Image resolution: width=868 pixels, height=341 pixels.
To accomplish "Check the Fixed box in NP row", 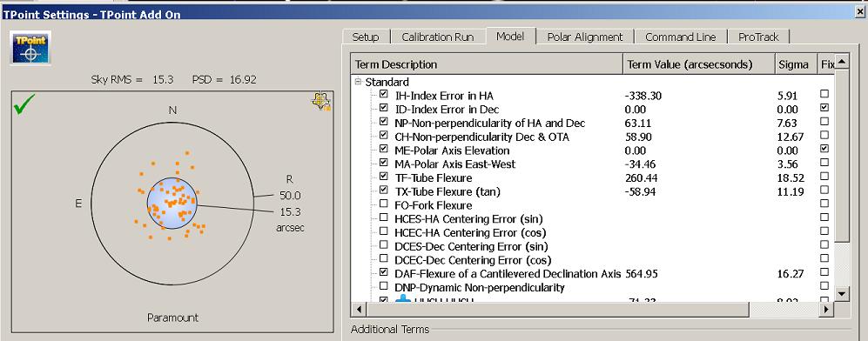I will [824, 122].
